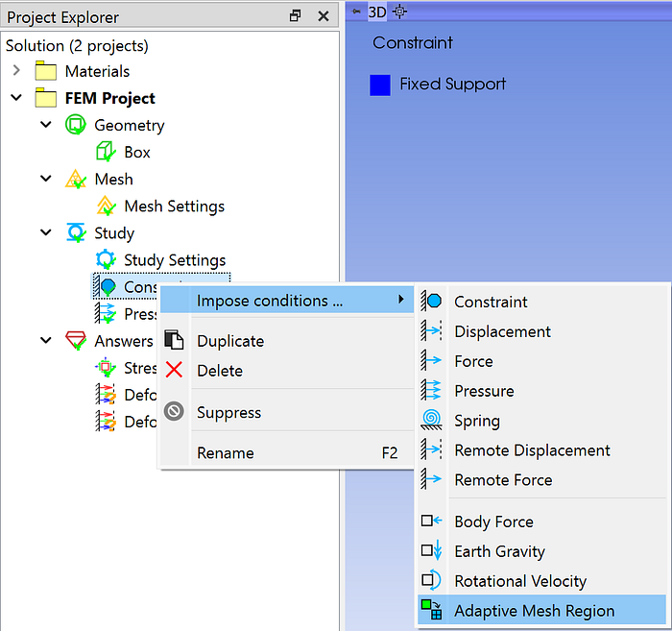Click the Constraint legend title
Screen dimensions: 672x631
tap(412, 43)
